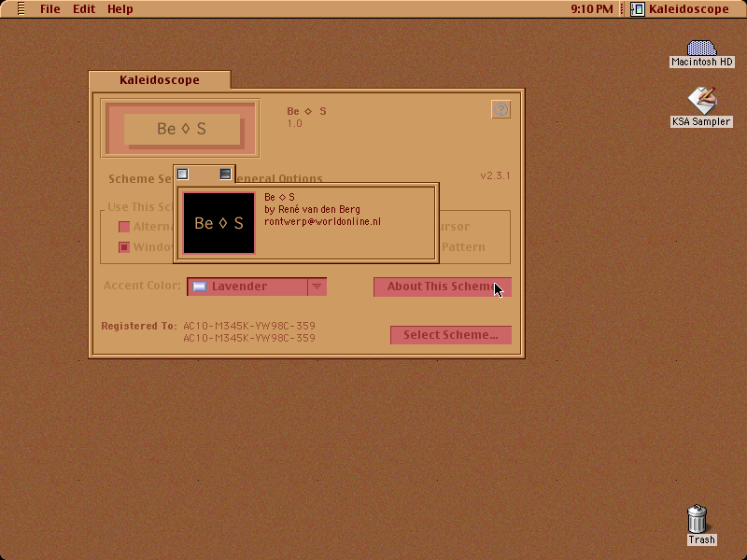Screen dimensions: 747x560
Task: Click the help question mark icon
Action: (500, 109)
